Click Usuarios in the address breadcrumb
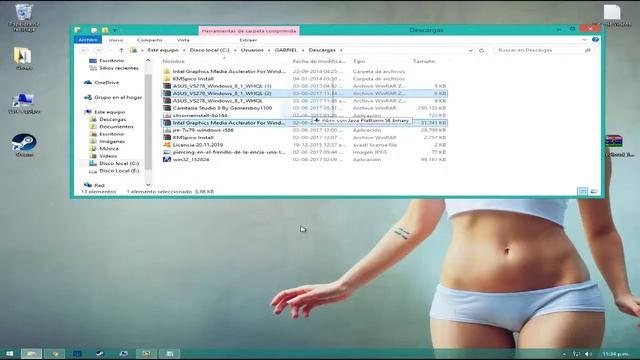 (252, 50)
